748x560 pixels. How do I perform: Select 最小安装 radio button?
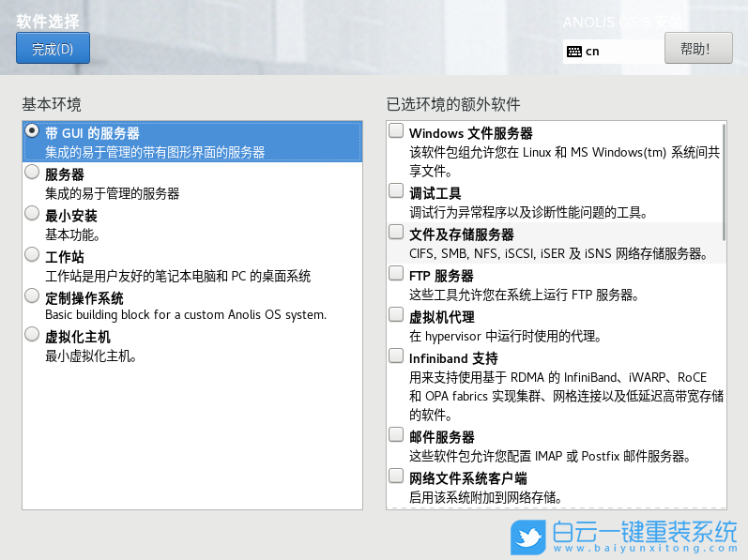(33, 214)
